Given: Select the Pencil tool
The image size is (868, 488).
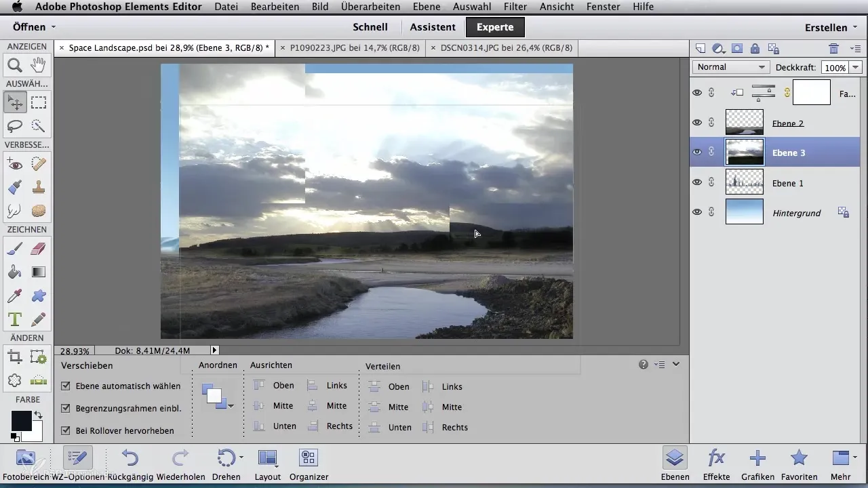Looking at the screenshot, I should (x=39, y=319).
